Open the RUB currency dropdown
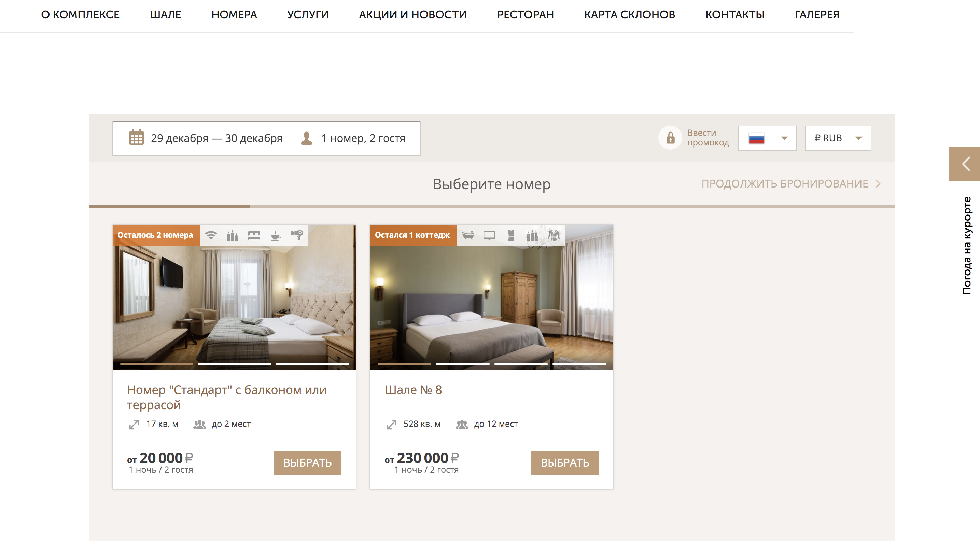 [x=838, y=138]
